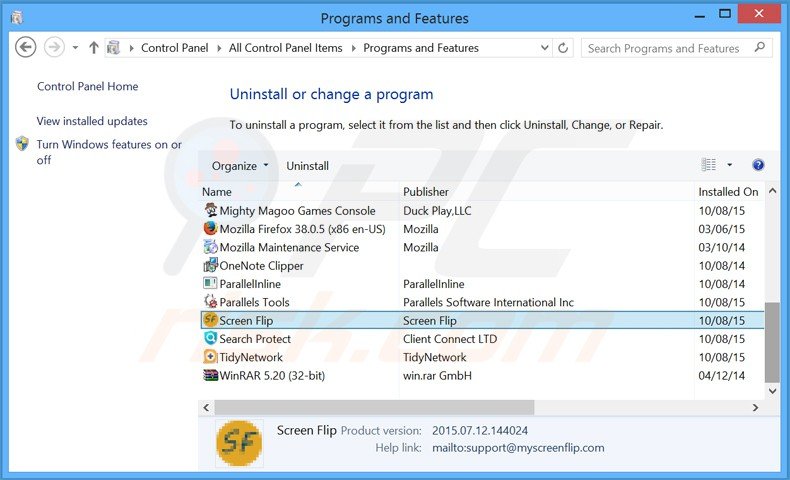Select the TidyNetwork name entry
The width and height of the screenshot is (790, 480).
click(251, 358)
